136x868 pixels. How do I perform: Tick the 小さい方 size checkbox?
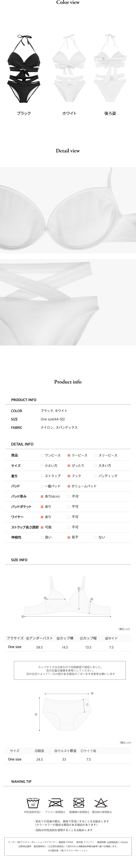pos(42,466)
